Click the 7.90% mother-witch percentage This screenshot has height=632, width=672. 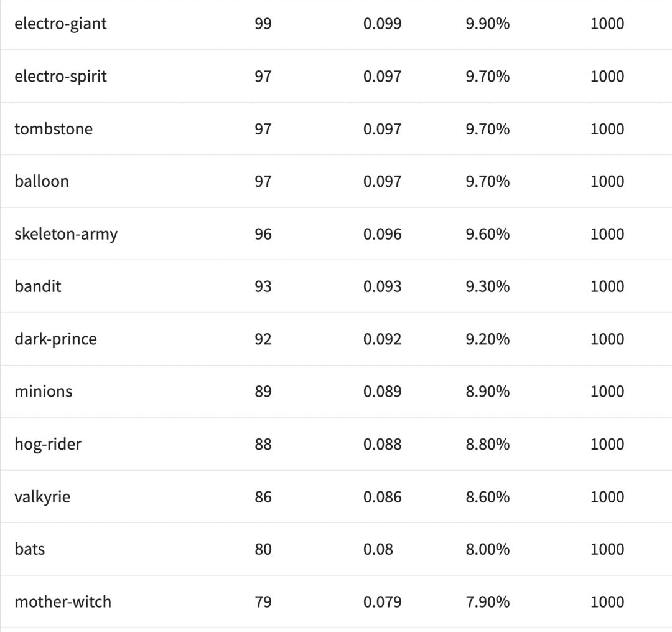pyautogui.click(x=487, y=602)
